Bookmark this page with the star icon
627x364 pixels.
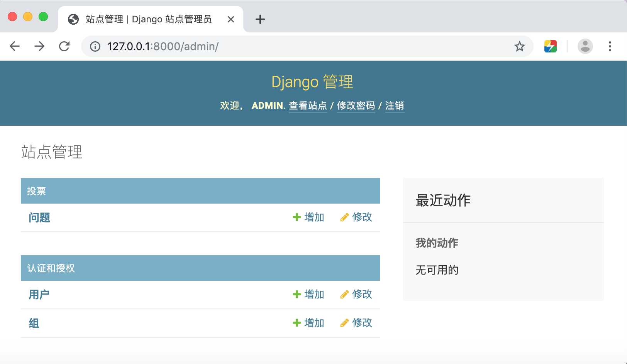click(x=520, y=47)
